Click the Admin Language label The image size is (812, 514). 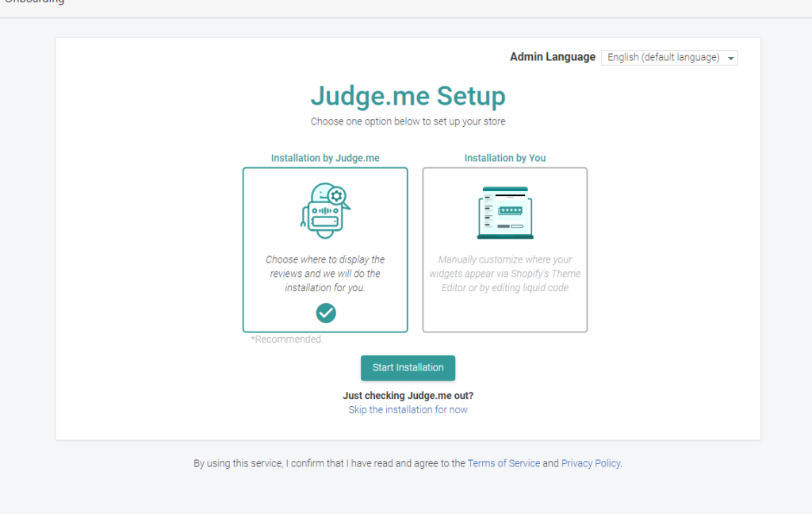coord(553,57)
